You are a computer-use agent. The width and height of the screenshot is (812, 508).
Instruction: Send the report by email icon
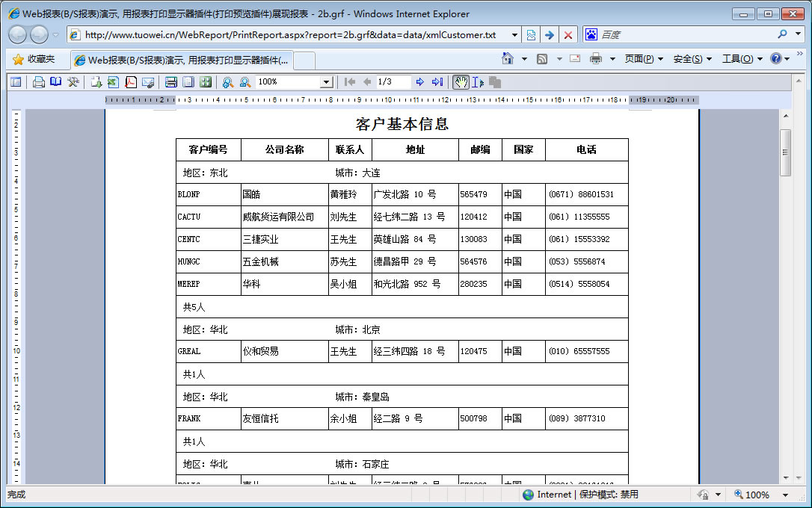(x=148, y=82)
